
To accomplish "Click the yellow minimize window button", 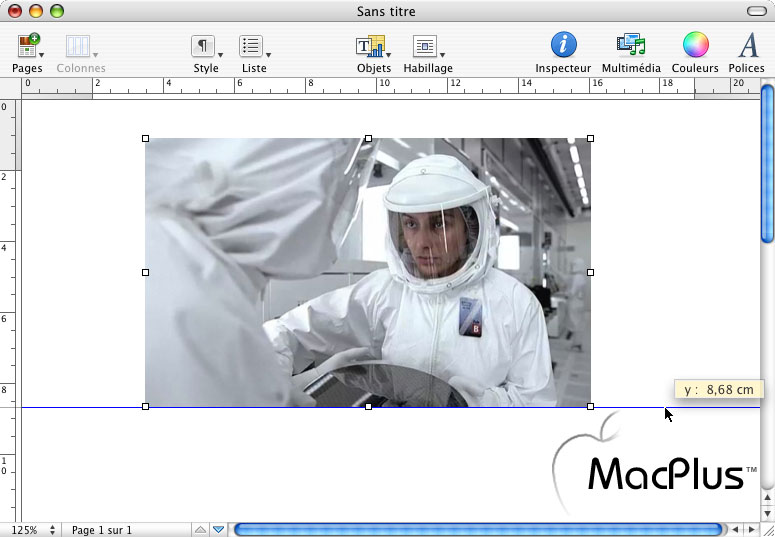I will 36,11.
